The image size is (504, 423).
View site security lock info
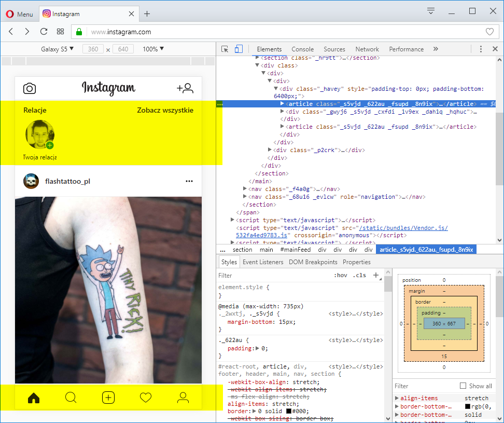pos(79,32)
